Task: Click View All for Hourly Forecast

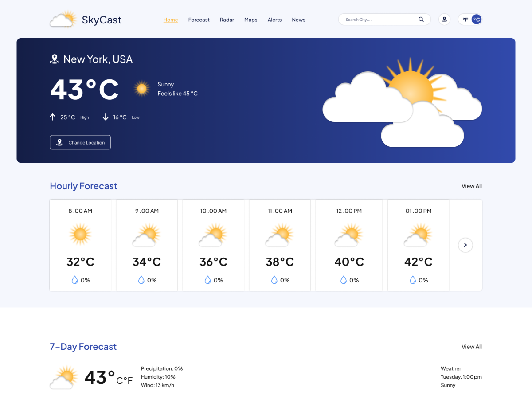Action: click(x=472, y=186)
